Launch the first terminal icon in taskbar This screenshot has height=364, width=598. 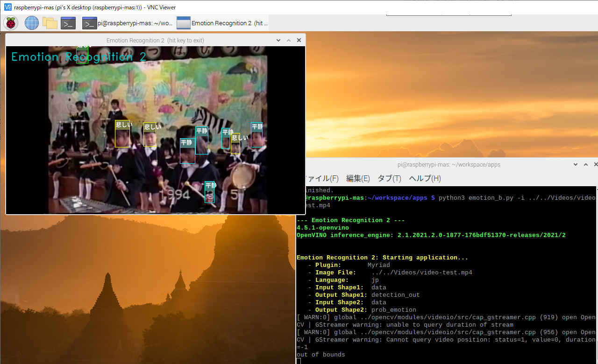coord(68,23)
